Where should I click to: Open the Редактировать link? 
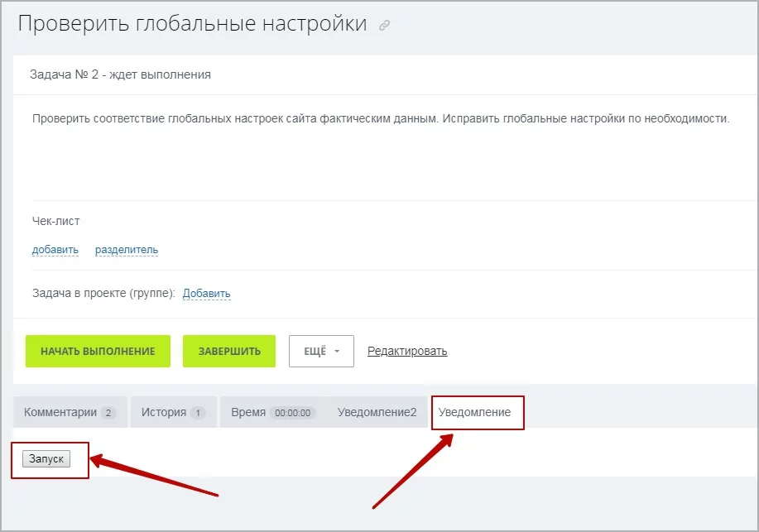[x=407, y=351]
